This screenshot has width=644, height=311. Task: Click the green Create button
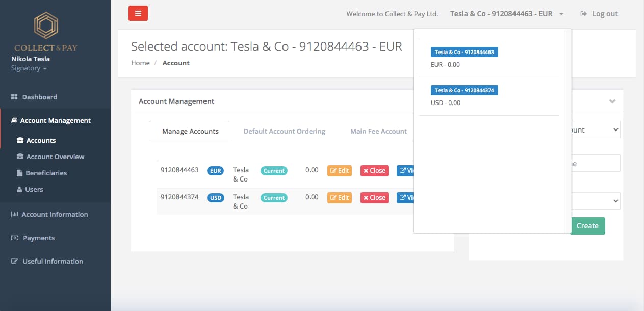tap(587, 226)
